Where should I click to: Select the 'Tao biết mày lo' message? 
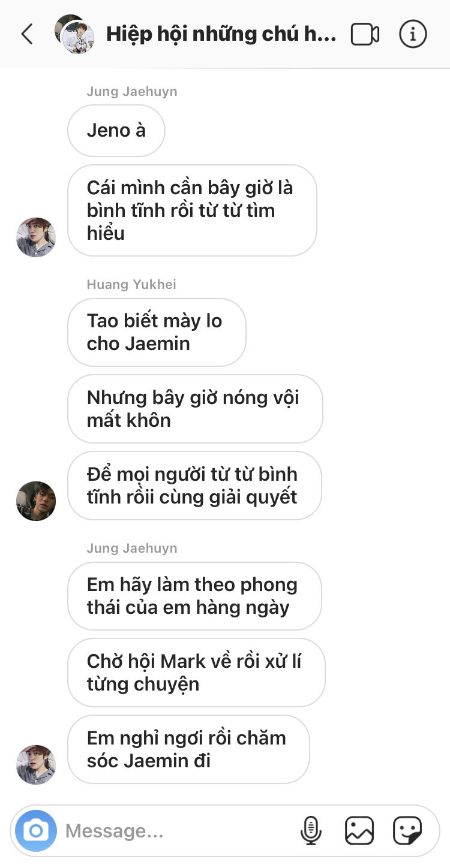[157, 332]
